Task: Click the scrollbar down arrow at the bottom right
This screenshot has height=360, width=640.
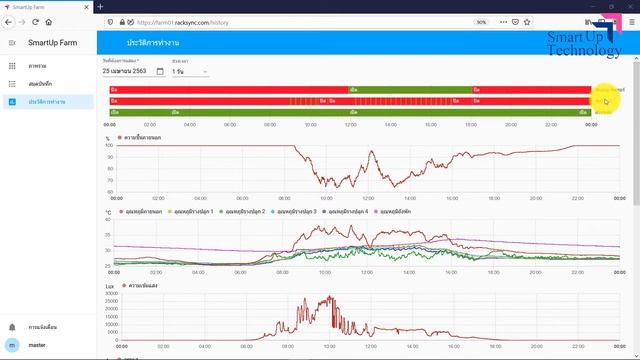Action: coord(636,356)
